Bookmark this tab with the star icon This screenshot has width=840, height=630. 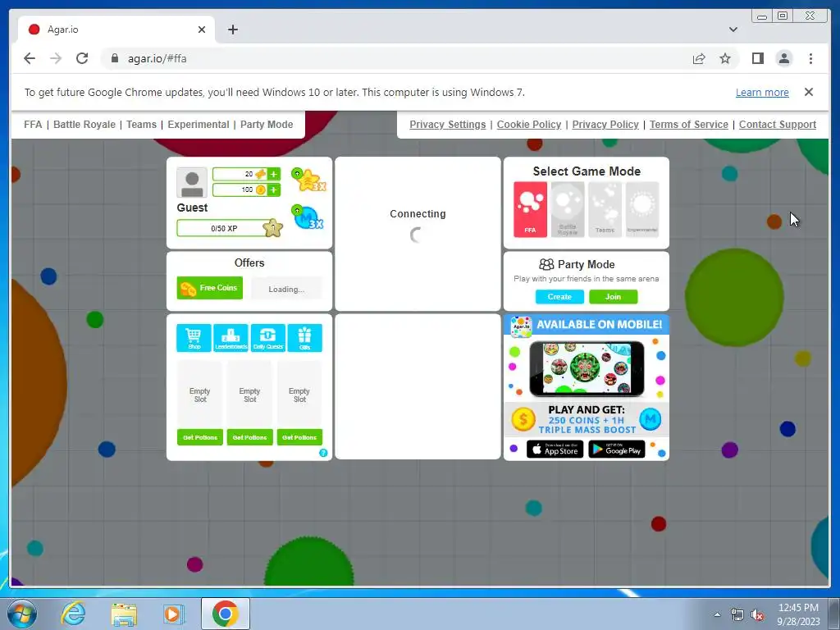pyautogui.click(x=725, y=58)
